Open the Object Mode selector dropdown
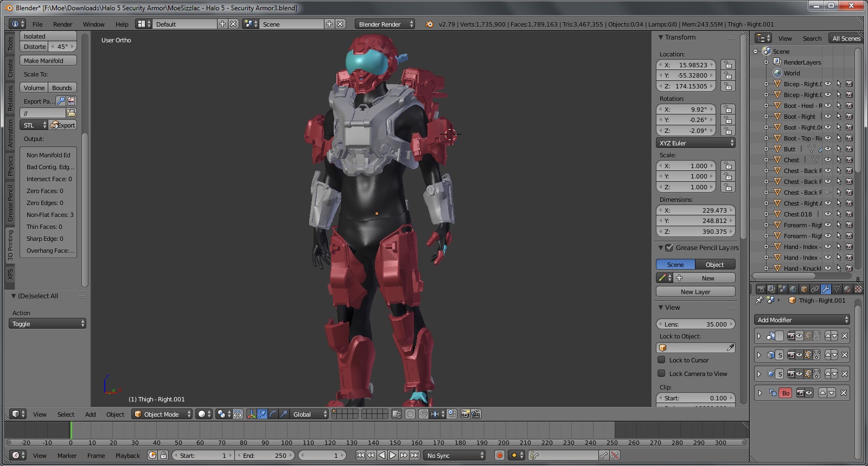This screenshot has width=868, height=466. tap(162, 414)
